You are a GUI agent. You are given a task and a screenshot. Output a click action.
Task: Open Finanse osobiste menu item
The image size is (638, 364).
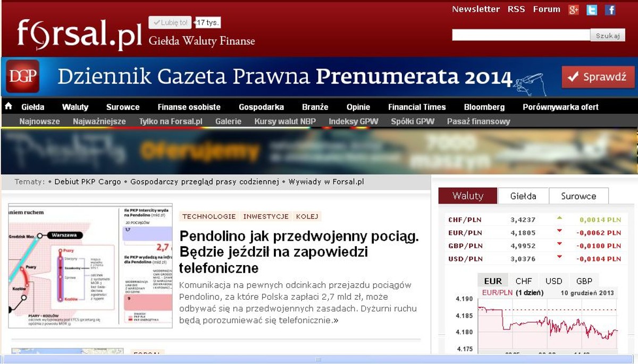[189, 107]
